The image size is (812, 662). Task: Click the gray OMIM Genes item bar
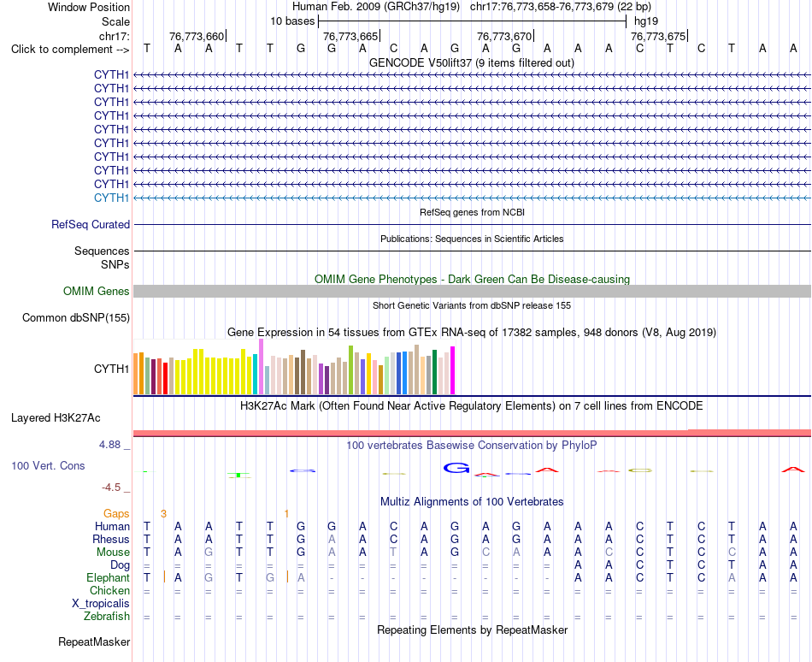(472, 291)
